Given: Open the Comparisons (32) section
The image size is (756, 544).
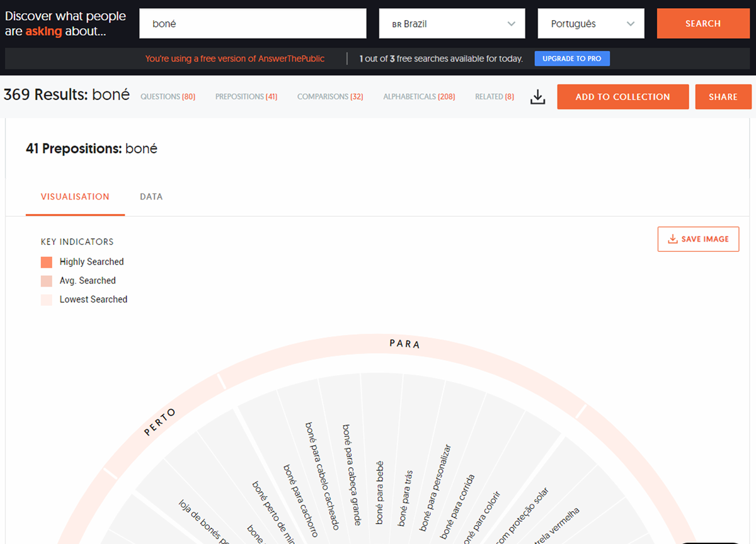Looking at the screenshot, I should pos(330,97).
